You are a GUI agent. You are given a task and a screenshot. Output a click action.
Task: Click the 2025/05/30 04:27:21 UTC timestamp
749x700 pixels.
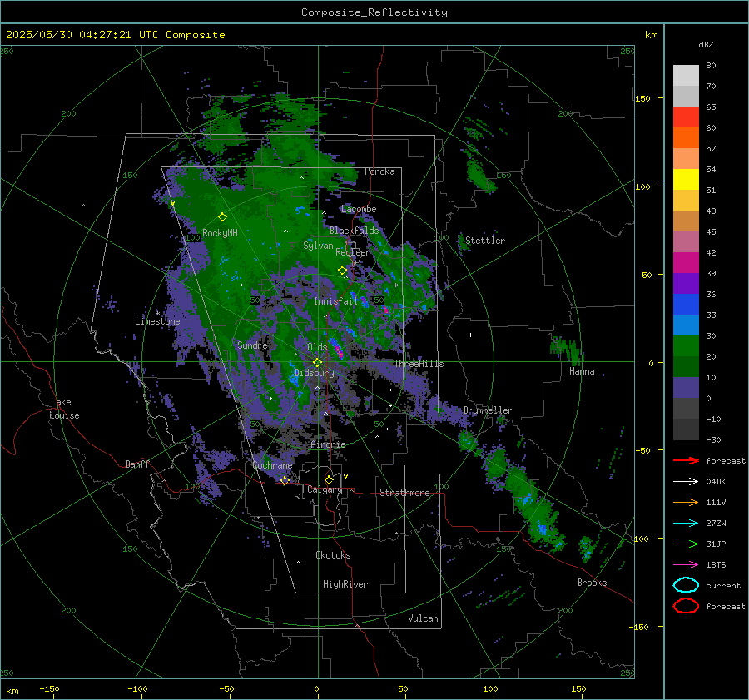point(115,35)
